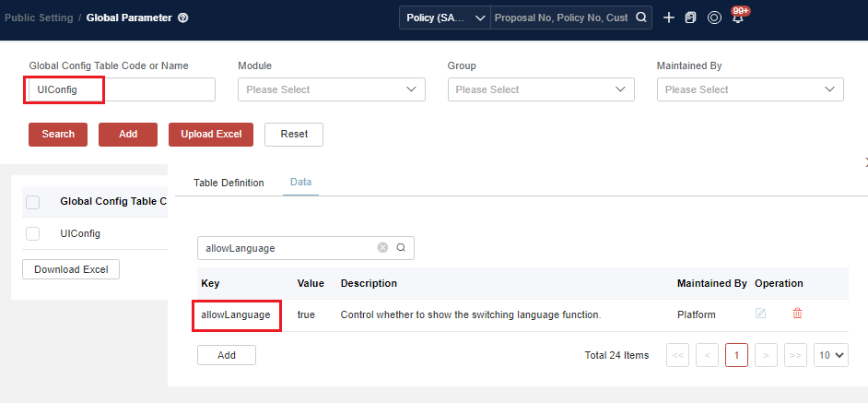
Task: Click the Total 24 Items text
Action: tap(616, 355)
